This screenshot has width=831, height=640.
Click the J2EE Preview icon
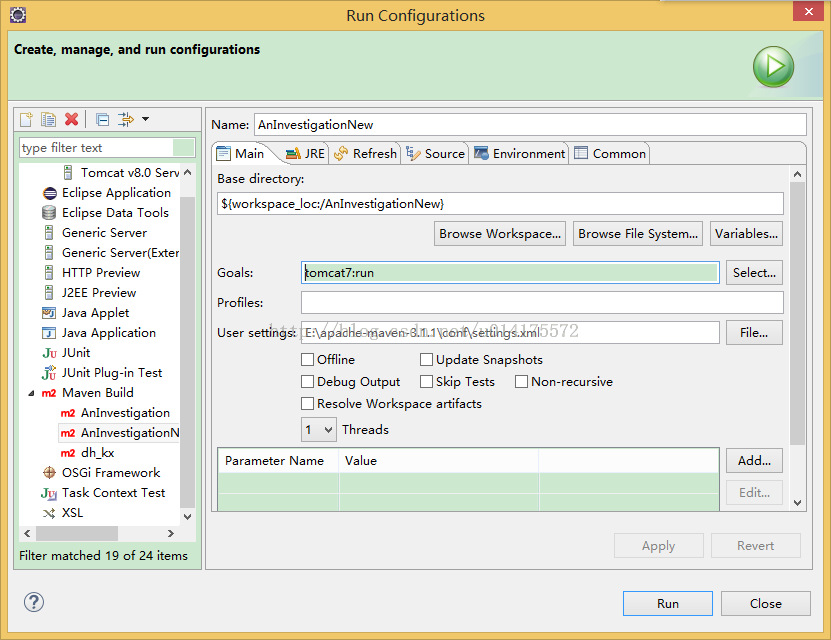[49, 292]
